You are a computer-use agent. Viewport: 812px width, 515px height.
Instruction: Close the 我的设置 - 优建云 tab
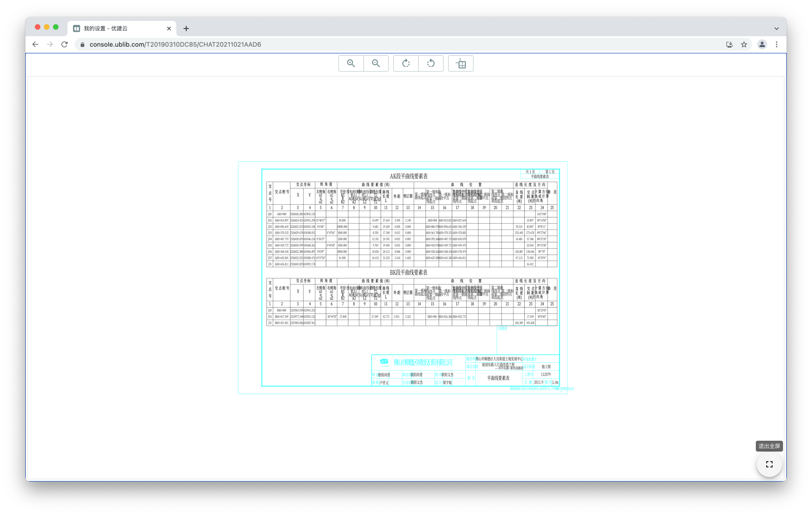click(169, 29)
